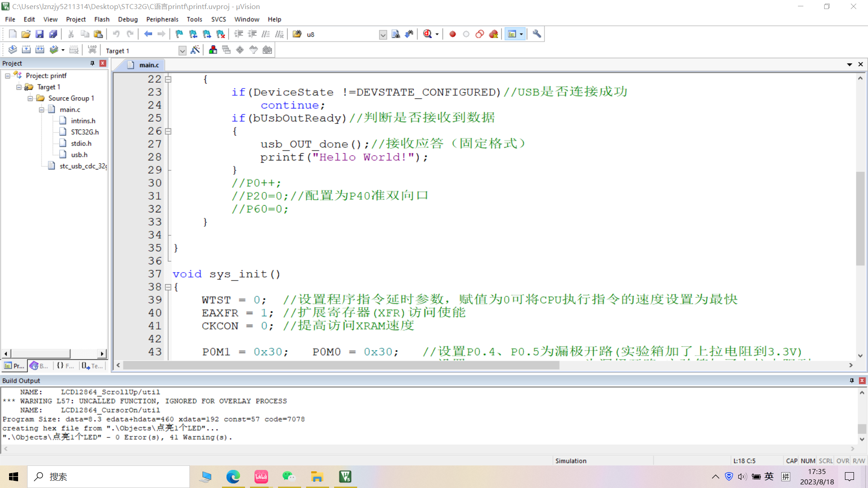Open the Target 1 dropdown
868x488 pixels.
[182, 51]
